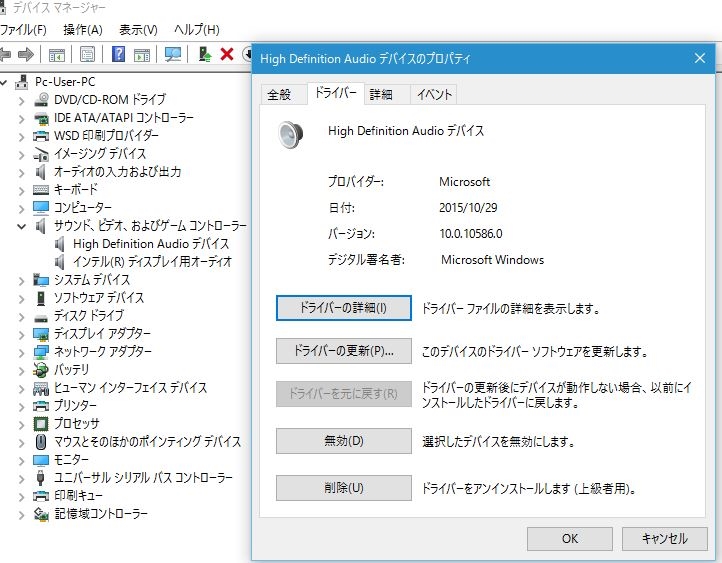Select the Pc-User-PC root node label

click(x=65, y=82)
